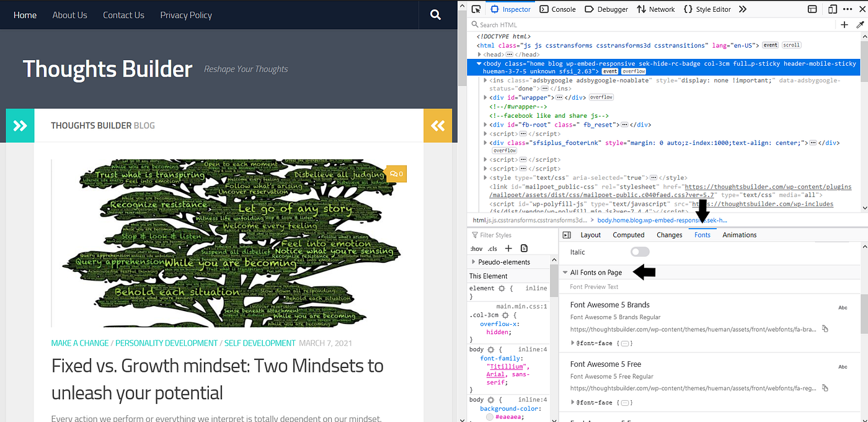Select html breadcrumb in the path bar
This screenshot has height=422, width=868.
pos(529,220)
